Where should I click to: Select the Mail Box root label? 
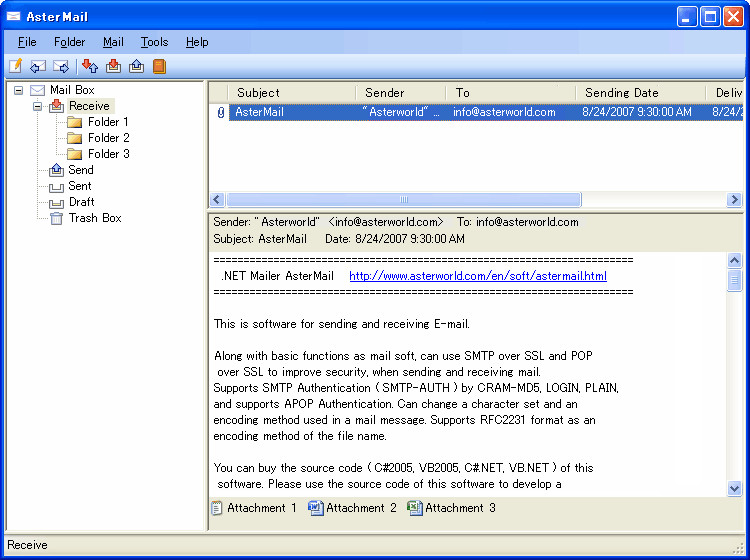coord(72,90)
